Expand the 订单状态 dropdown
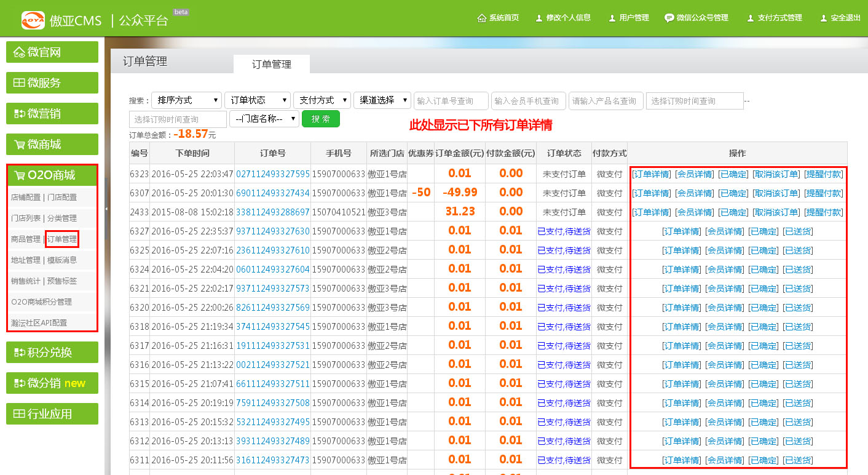 pyautogui.click(x=257, y=100)
